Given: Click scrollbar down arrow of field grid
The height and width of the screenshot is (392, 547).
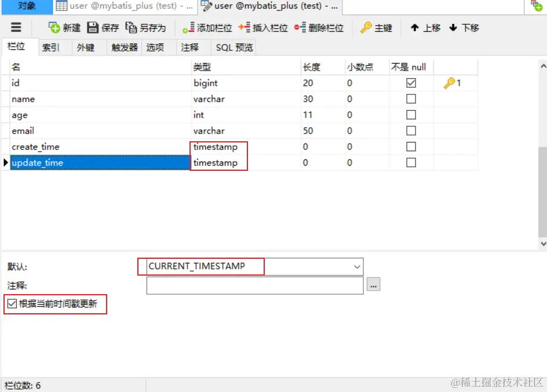Looking at the screenshot, I should pyautogui.click(x=543, y=244).
